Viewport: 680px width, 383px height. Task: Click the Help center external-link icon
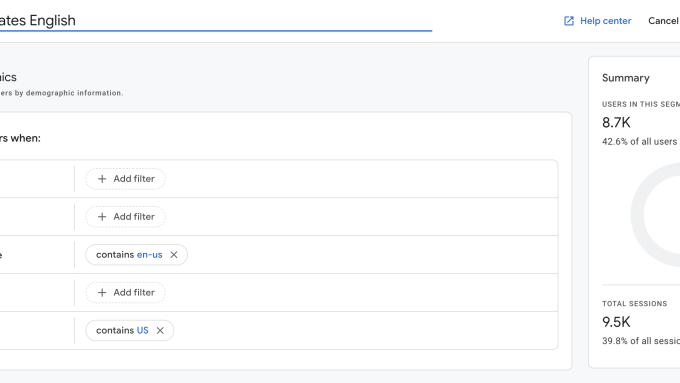(569, 21)
